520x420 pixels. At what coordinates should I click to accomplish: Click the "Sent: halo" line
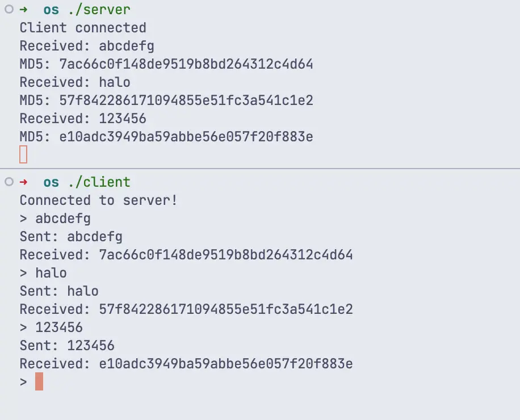[59, 291]
